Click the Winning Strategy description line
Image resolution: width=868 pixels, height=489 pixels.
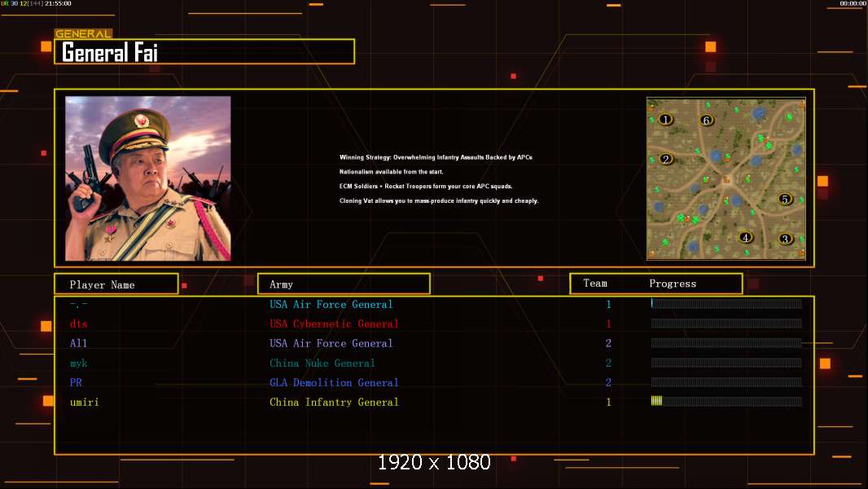point(436,157)
